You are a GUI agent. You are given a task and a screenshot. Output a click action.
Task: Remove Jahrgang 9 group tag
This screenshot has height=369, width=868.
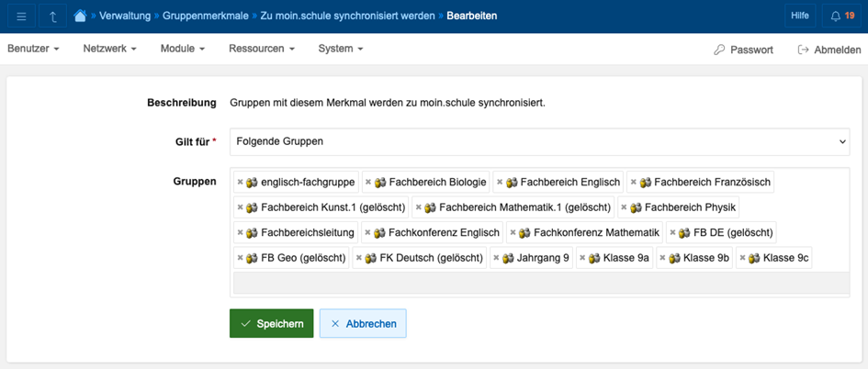point(497,259)
